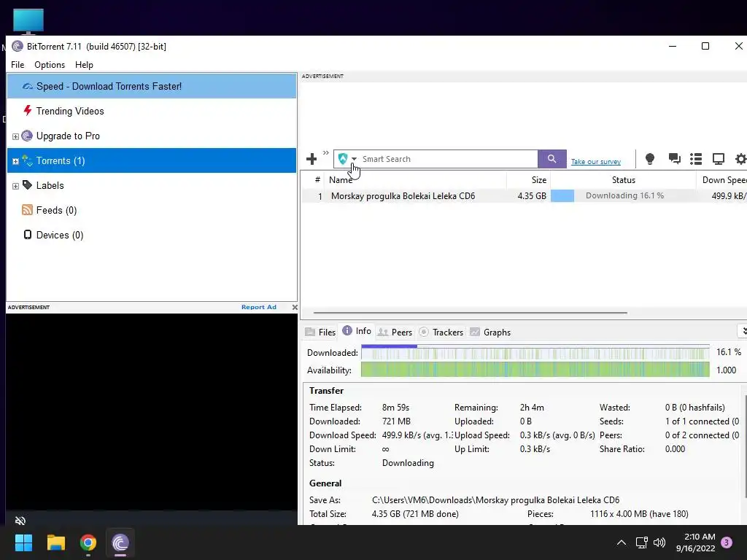Screen dimensions: 747x560
Task: Click the BitTorrent taskbar icon
Action: click(120, 542)
